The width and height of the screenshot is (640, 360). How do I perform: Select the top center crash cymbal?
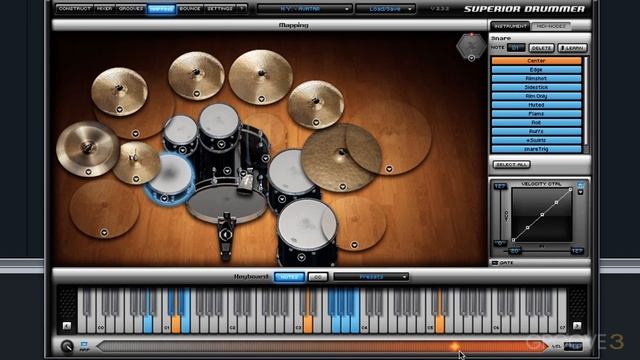click(x=260, y=77)
